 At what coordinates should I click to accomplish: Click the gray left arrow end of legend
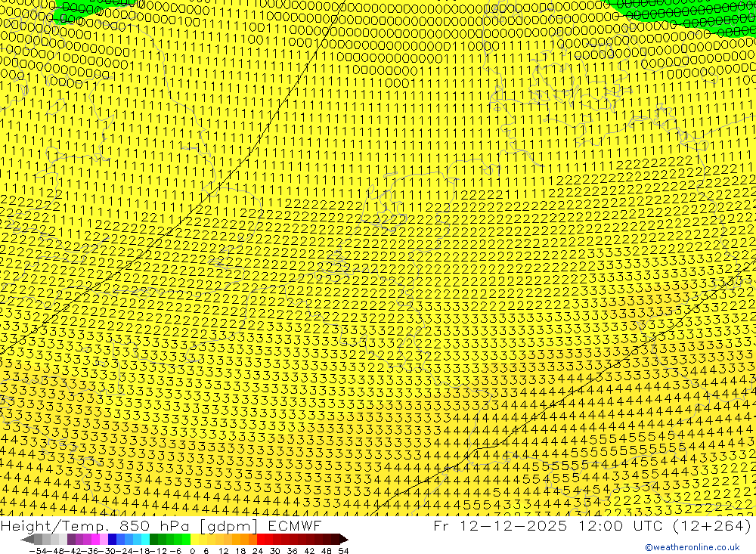click(x=27, y=539)
